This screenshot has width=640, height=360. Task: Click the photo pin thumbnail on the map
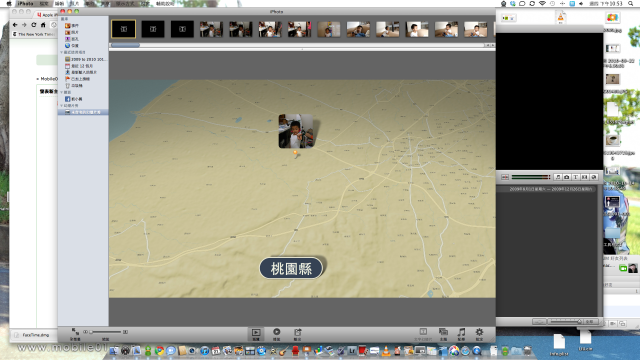tap(296, 131)
